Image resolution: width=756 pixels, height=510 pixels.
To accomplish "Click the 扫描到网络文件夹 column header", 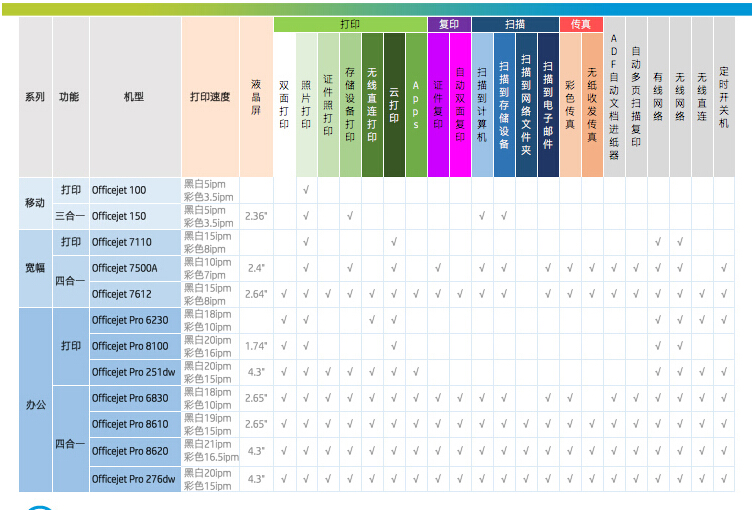I will [526, 105].
